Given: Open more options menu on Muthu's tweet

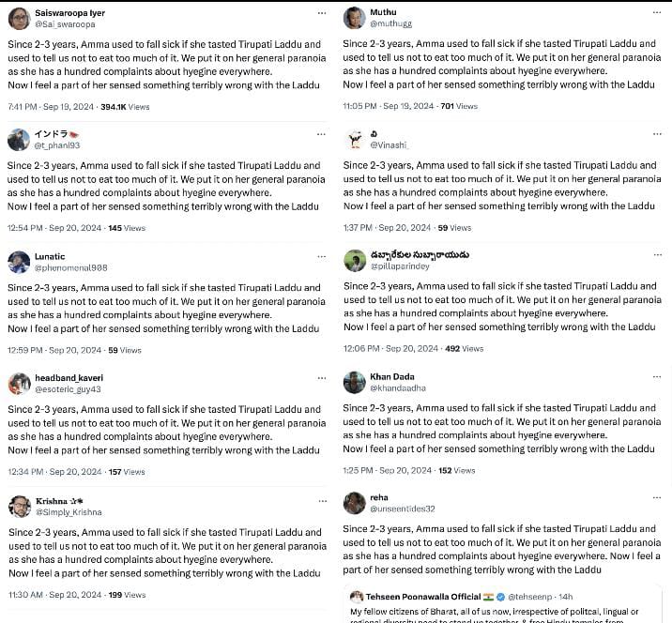Looking at the screenshot, I should click(x=658, y=13).
